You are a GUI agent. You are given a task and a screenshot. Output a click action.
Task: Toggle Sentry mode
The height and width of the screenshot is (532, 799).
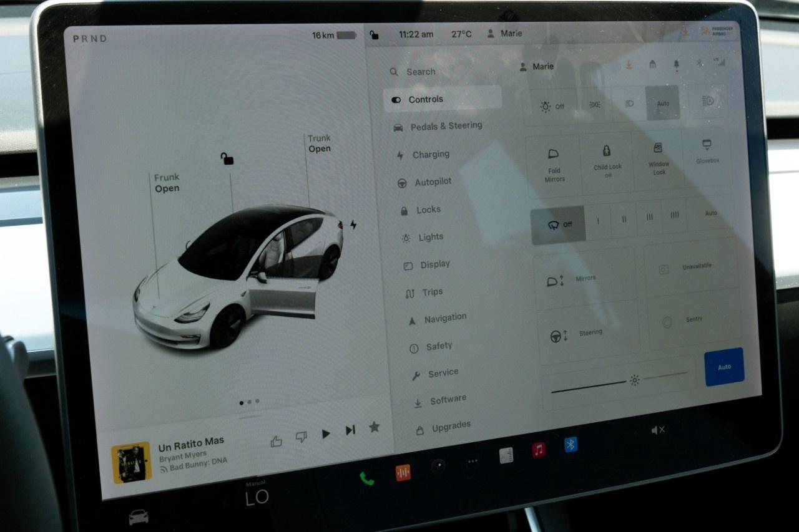(694, 320)
